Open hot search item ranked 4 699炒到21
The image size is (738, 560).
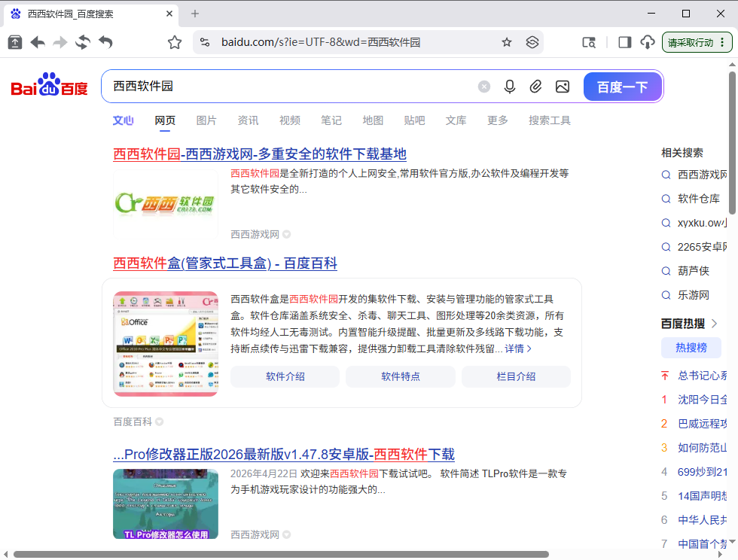[x=702, y=472]
